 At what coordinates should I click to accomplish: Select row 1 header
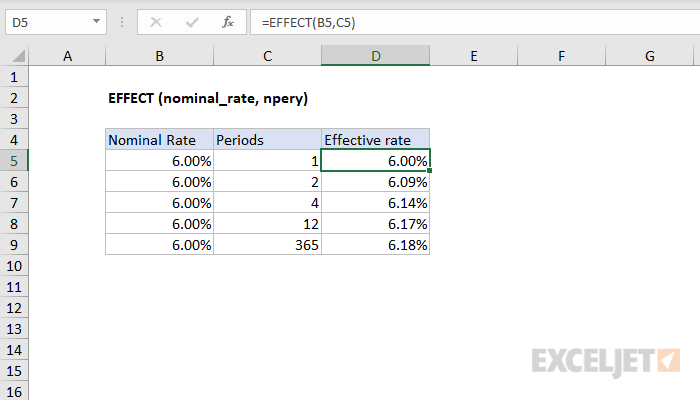coord(14,77)
